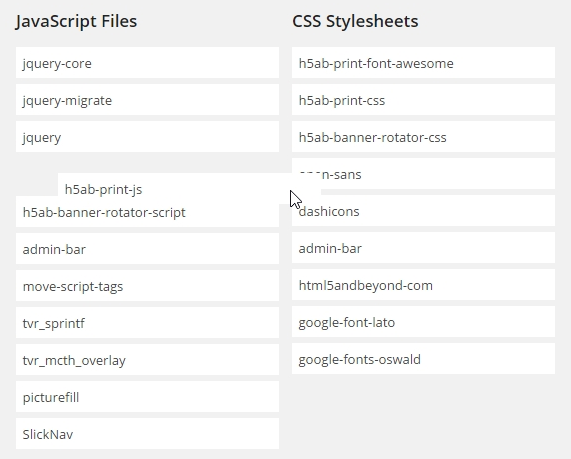Select the h5ab-print-css stylesheet item
This screenshot has width=571, height=459.
click(x=424, y=100)
